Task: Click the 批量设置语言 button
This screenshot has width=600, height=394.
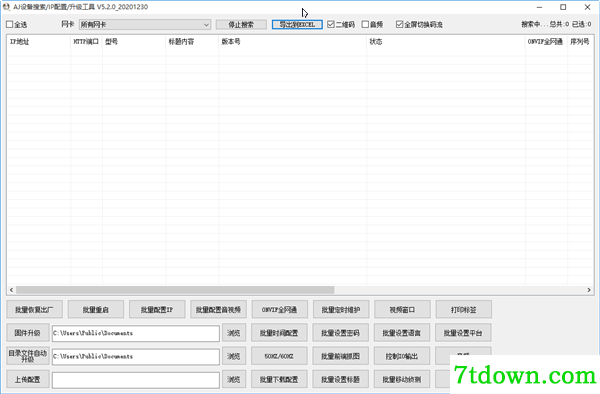Action: [x=402, y=333]
